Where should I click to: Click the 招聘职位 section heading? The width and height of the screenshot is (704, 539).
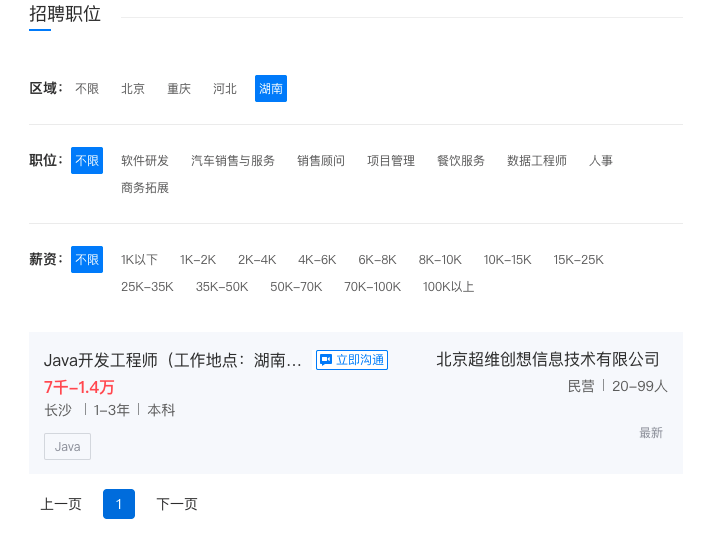tap(65, 13)
